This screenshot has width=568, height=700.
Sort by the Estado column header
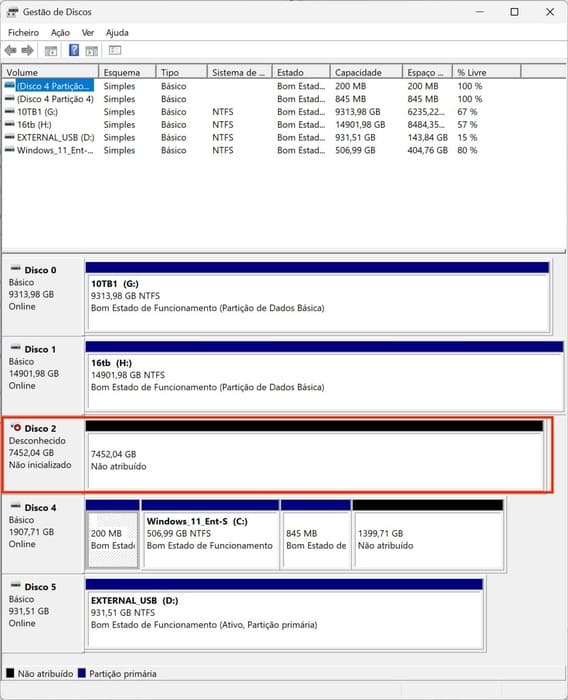(301, 72)
